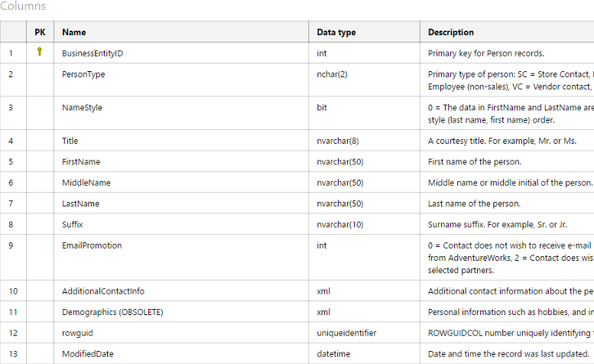Viewport: 594px width, 364px height.
Task: Select the rowguid row name
Action: pyautogui.click(x=77, y=333)
